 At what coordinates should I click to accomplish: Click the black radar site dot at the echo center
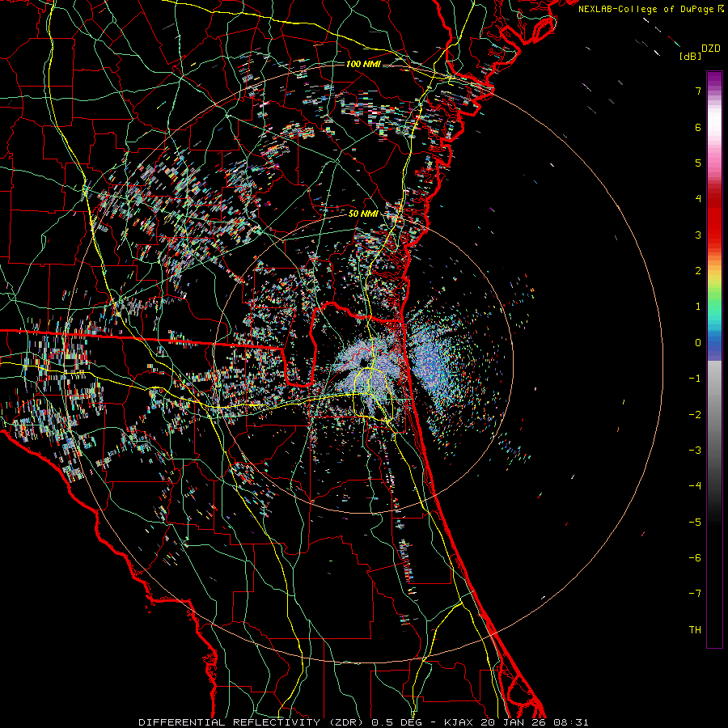(x=362, y=363)
